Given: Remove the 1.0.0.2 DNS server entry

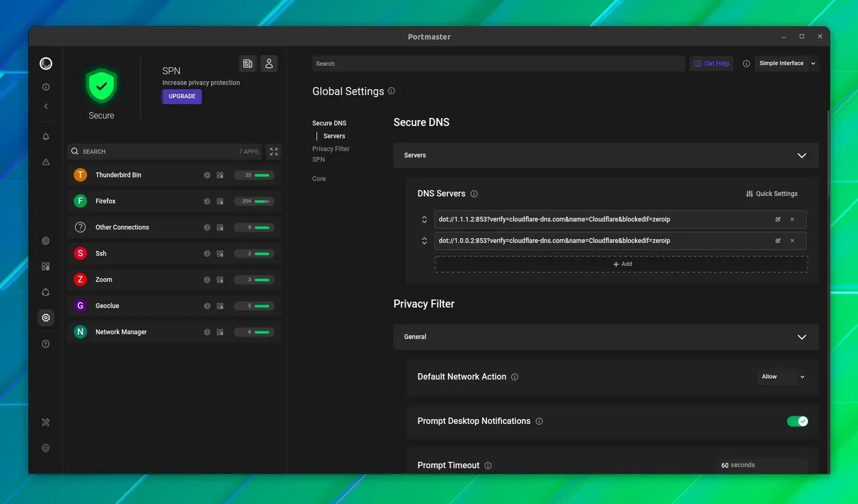Looking at the screenshot, I should (792, 241).
